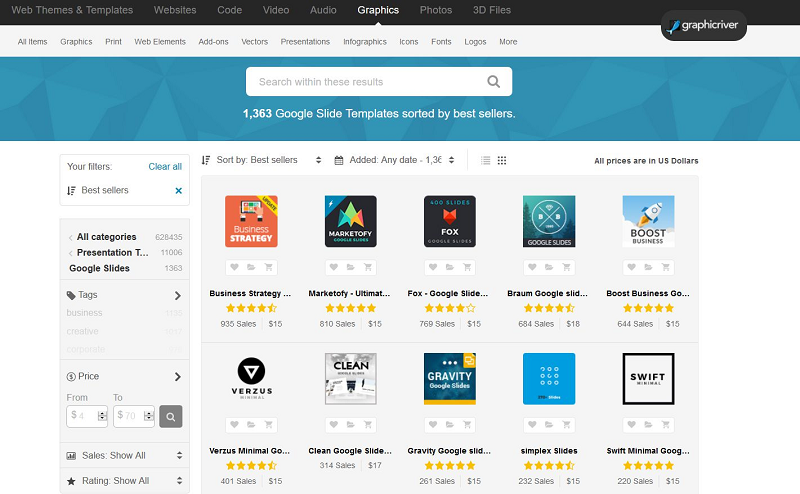Open the GraphicRiver logo link
The width and height of the screenshot is (800, 494).
click(x=704, y=26)
